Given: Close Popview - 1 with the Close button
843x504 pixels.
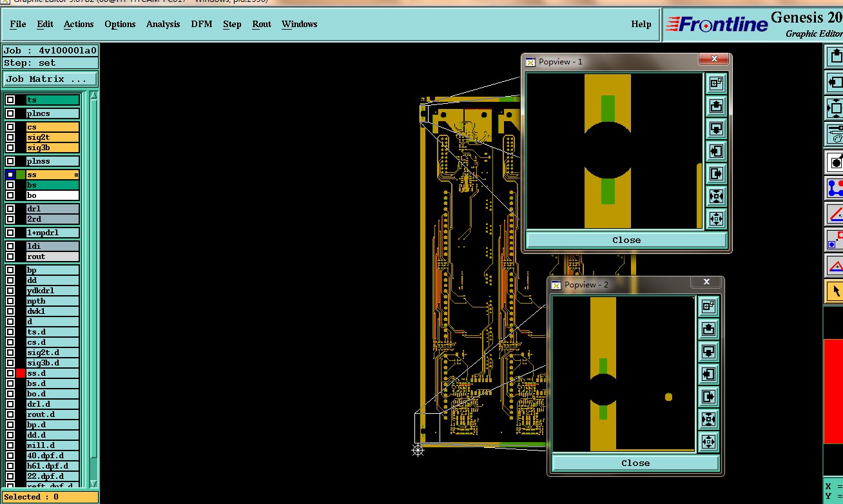Looking at the screenshot, I should 626,240.
